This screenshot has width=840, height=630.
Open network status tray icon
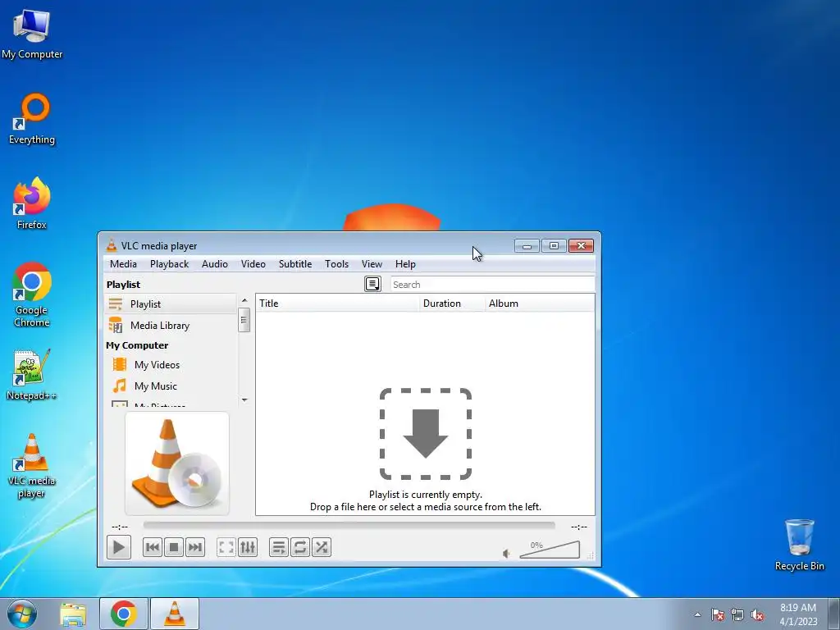pos(737,615)
